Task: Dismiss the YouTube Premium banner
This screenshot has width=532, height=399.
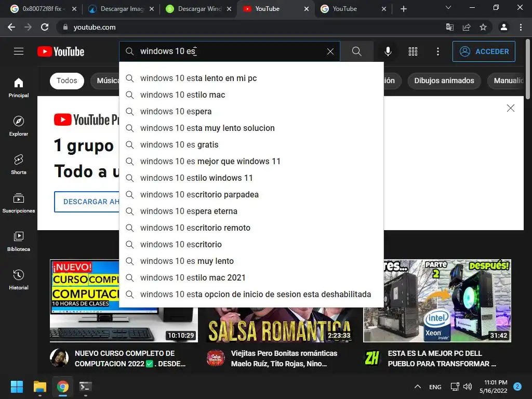Action: pos(510,108)
